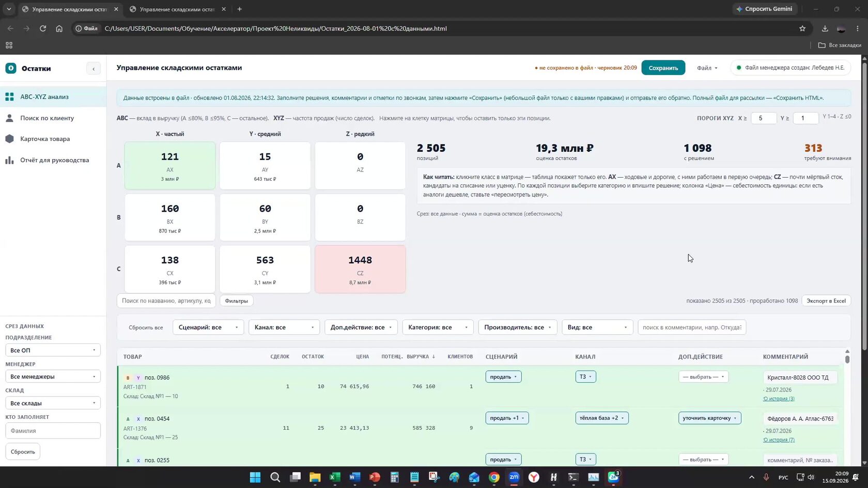Click the Фамилия input field
This screenshot has height=488, width=868.
(53, 431)
